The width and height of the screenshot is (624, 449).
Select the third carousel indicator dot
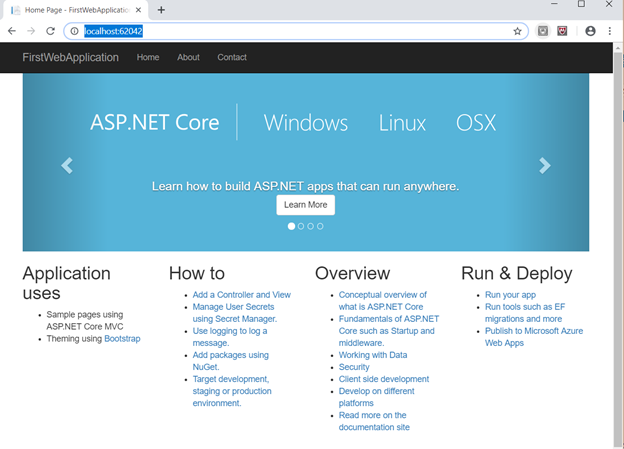click(310, 226)
